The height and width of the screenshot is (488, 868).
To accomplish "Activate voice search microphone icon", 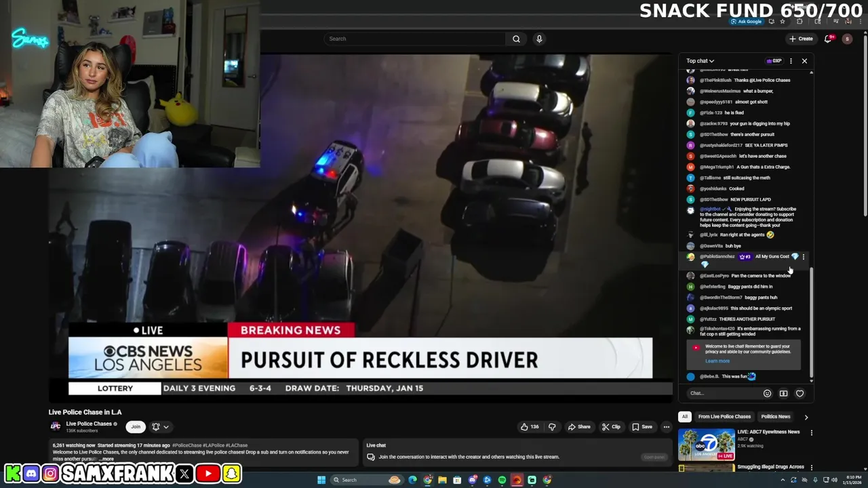I will tap(539, 39).
